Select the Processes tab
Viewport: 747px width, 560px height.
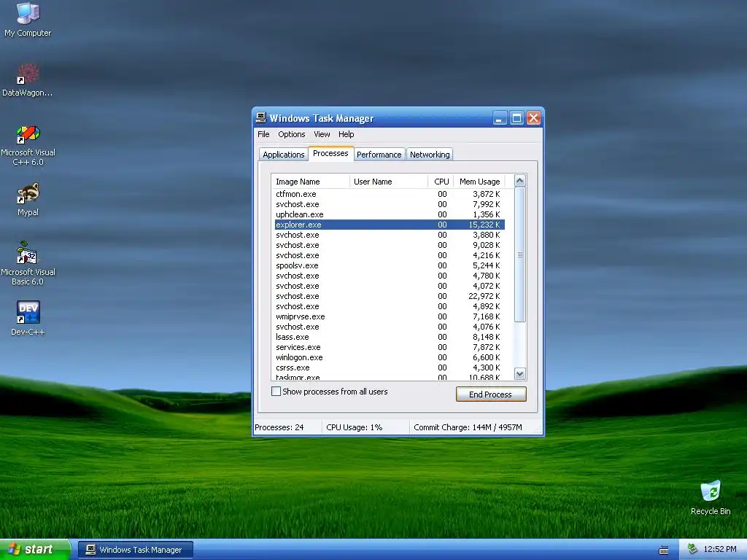point(330,153)
